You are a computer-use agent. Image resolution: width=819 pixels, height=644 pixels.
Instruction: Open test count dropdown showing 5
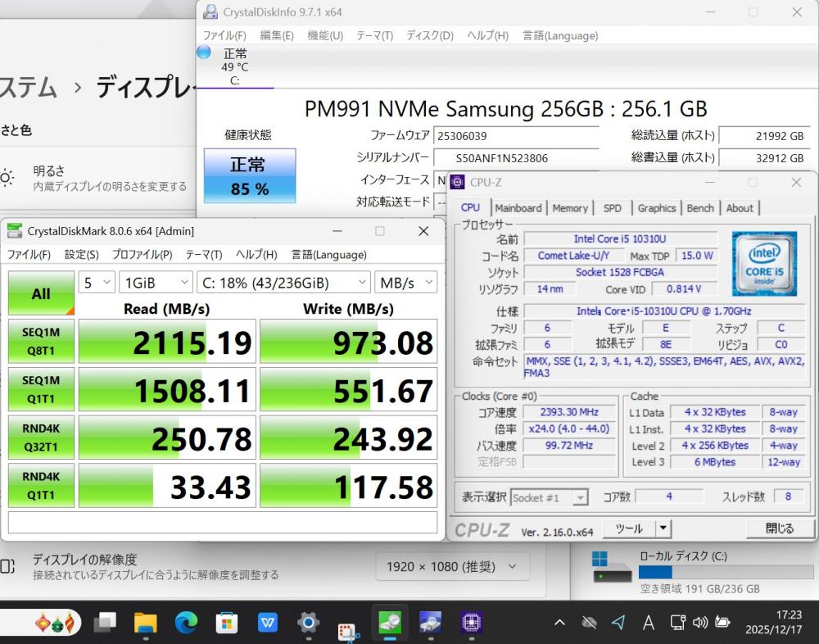coord(97,283)
